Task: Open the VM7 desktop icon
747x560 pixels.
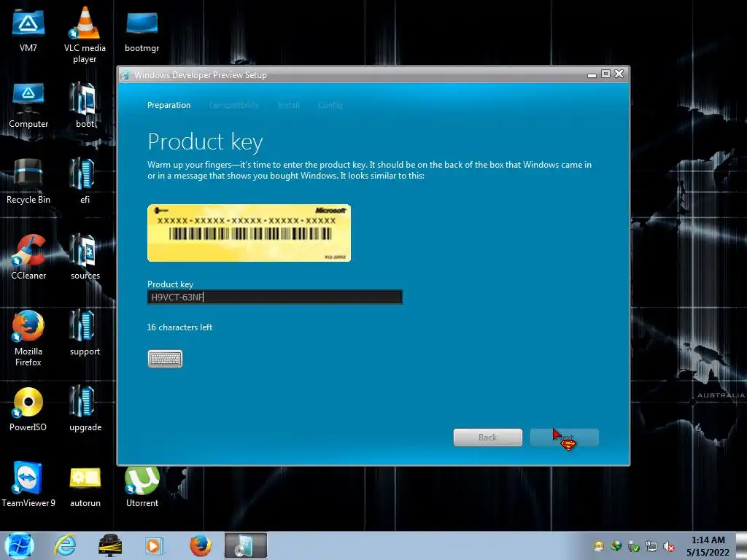Action: click(x=28, y=29)
